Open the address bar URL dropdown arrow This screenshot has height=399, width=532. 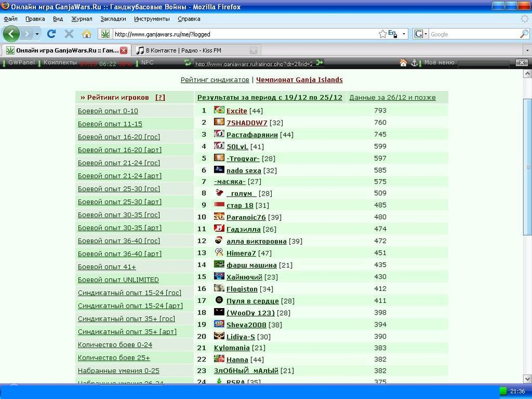click(x=404, y=34)
